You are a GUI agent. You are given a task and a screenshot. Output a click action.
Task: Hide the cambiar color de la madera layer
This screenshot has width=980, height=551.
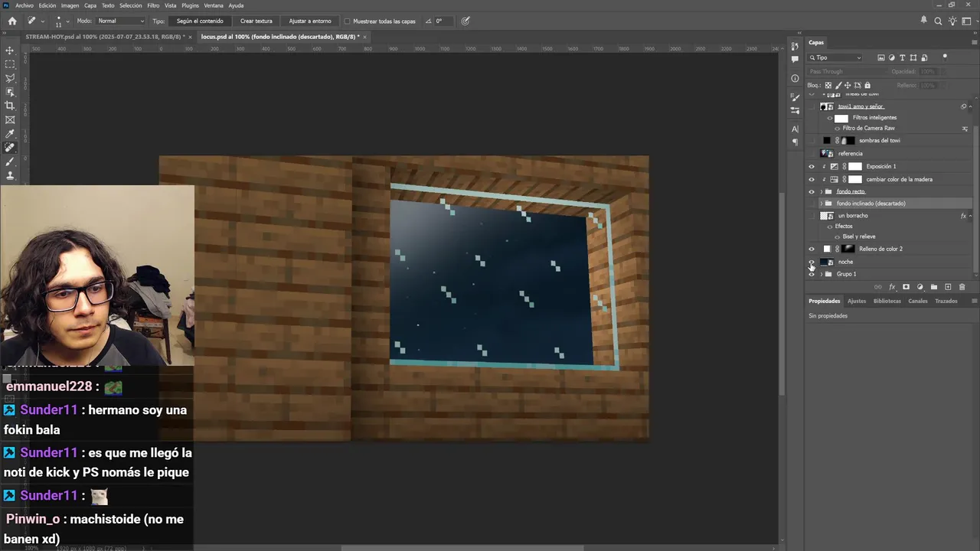[812, 179]
